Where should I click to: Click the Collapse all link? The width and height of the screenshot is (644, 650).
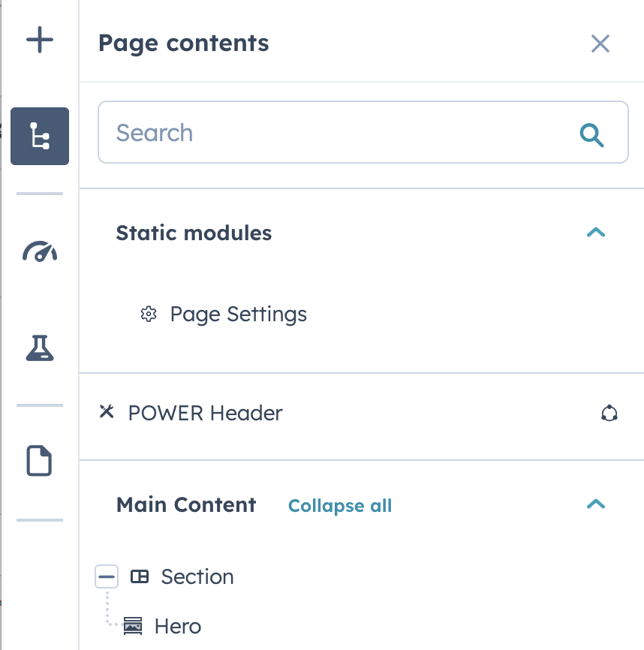tap(339, 505)
